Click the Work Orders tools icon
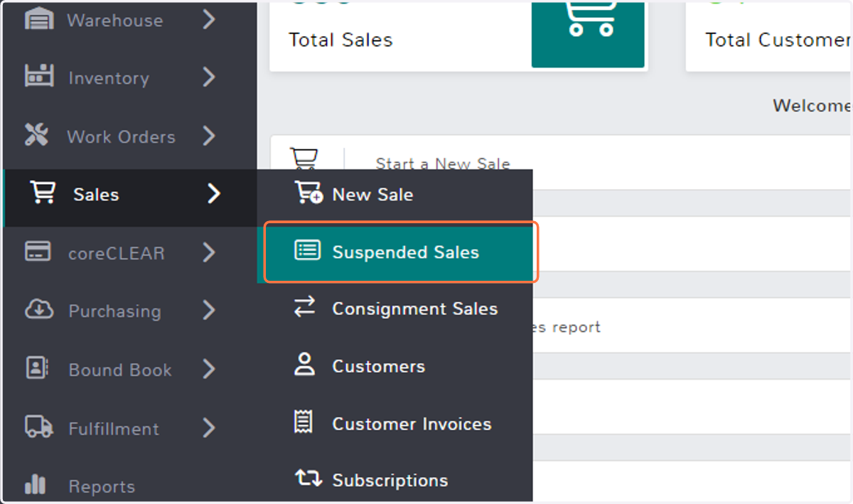853x504 pixels. 37,135
